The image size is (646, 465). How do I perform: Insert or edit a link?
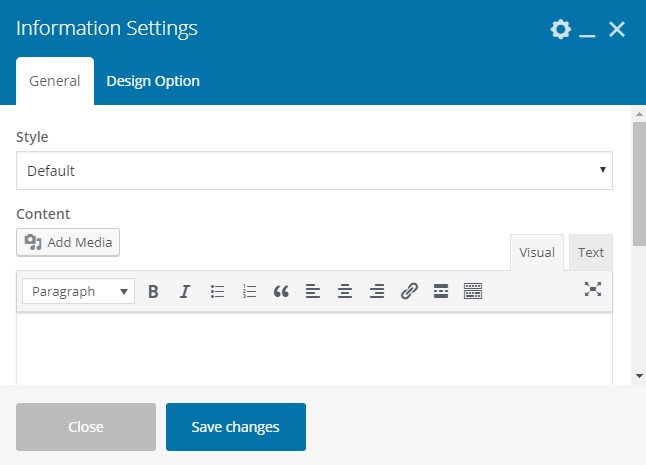[408, 291]
